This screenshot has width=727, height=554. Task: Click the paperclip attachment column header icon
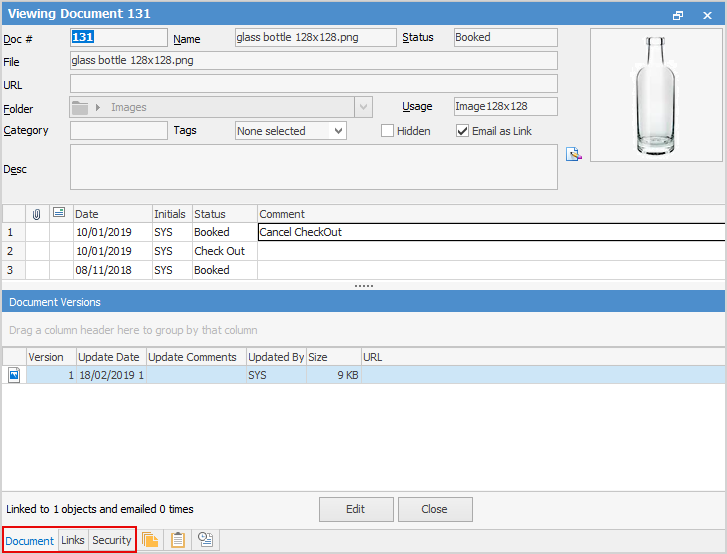(x=37, y=214)
